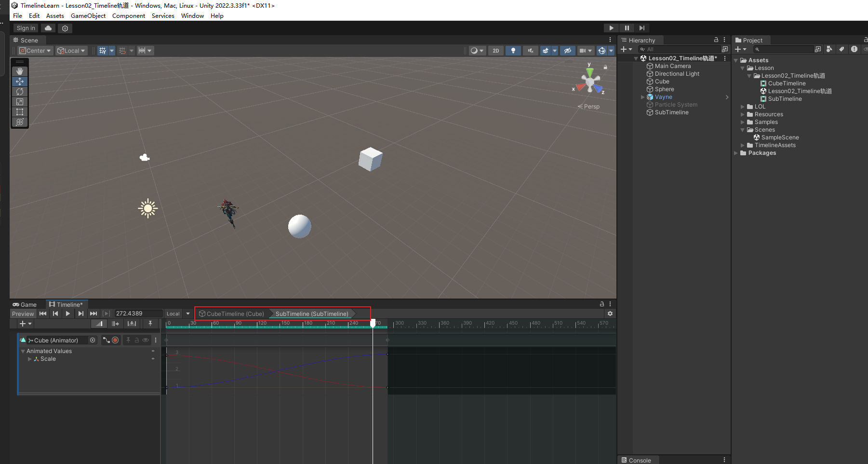Select the Rect transform tool
The image size is (868, 464).
(x=20, y=112)
